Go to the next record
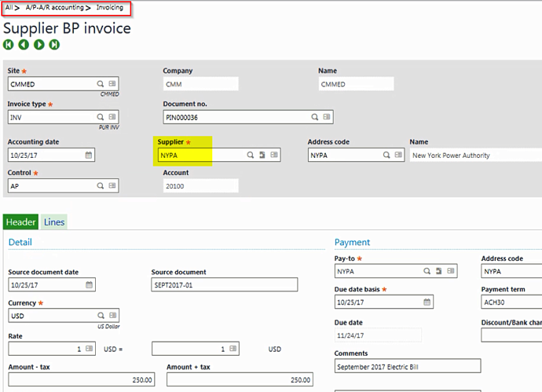The width and height of the screenshot is (542, 392). [38, 45]
